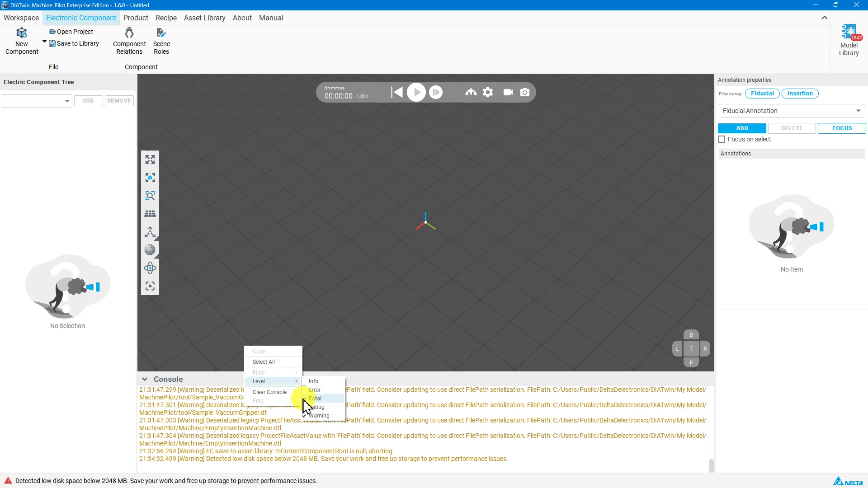The height and width of the screenshot is (488, 868).
Task: Open the Manual tab
Action: (x=271, y=18)
